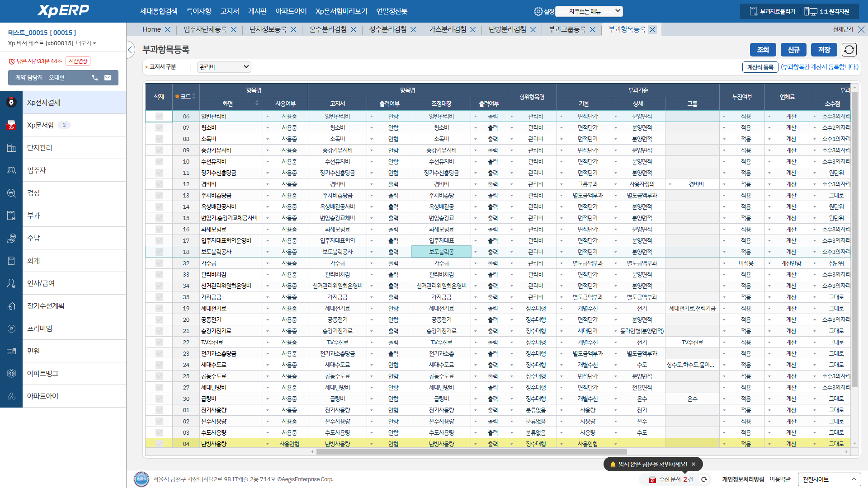Expand the 관련사이트 dropdown
Viewport: 868px width, 488px height.
[829, 479]
